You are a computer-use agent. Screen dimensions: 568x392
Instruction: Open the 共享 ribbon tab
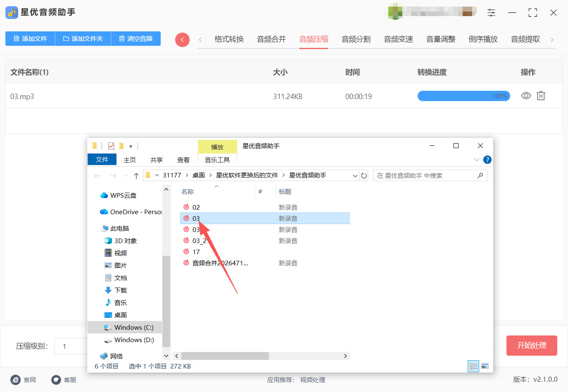point(157,160)
